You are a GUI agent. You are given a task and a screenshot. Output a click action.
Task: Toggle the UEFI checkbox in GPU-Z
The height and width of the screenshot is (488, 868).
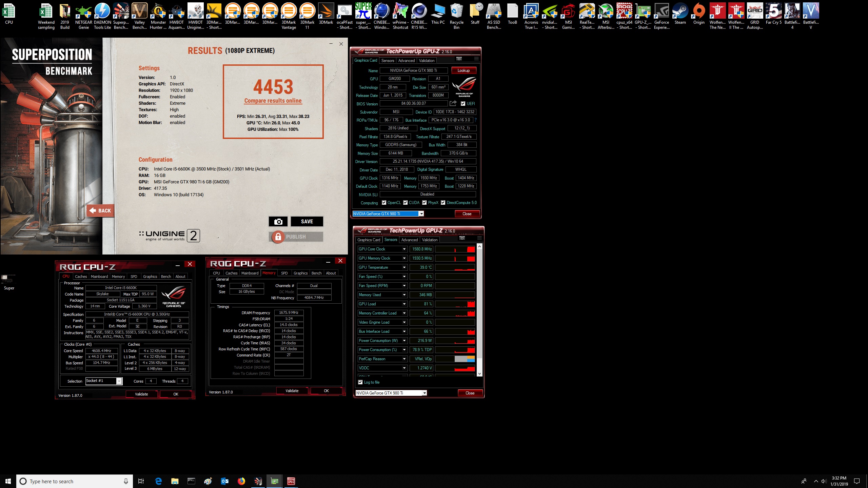click(463, 104)
